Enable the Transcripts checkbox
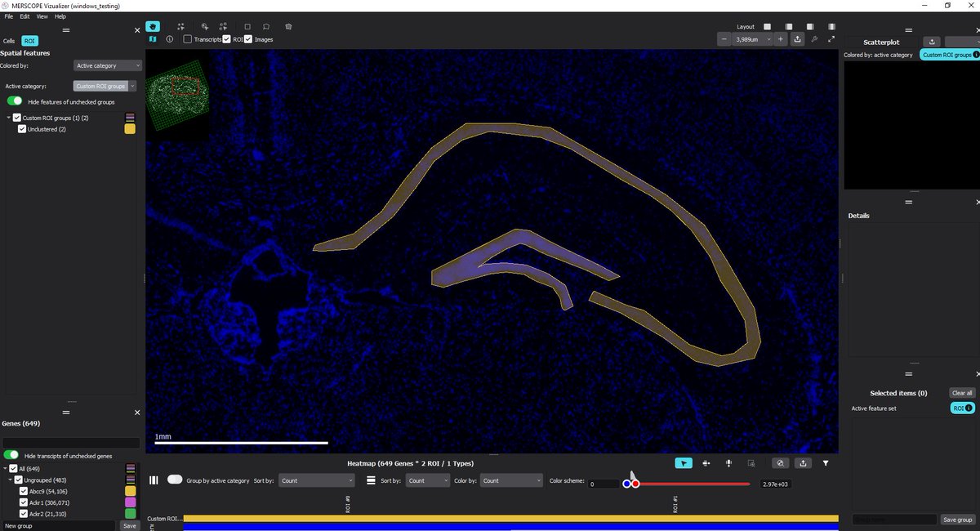 (x=188, y=39)
